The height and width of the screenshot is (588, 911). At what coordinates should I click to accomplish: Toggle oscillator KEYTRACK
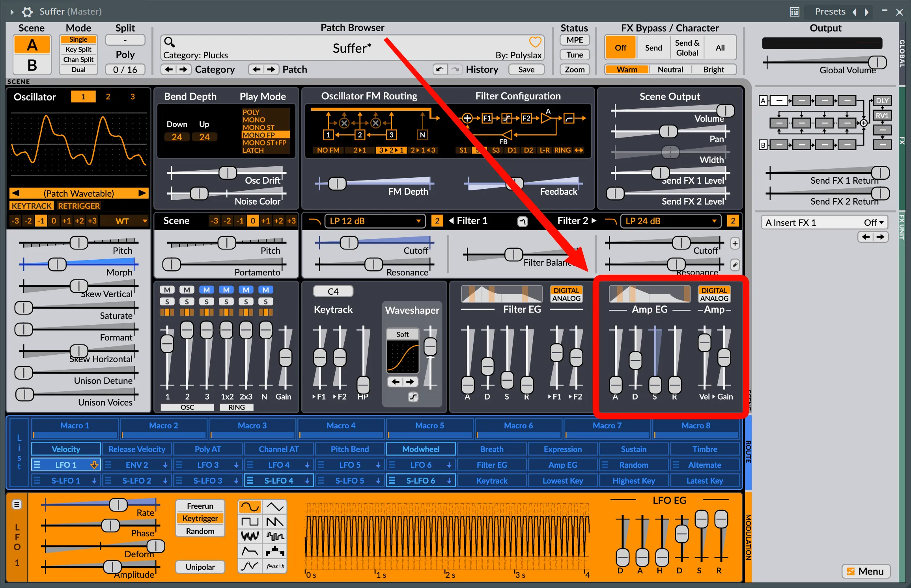point(32,206)
